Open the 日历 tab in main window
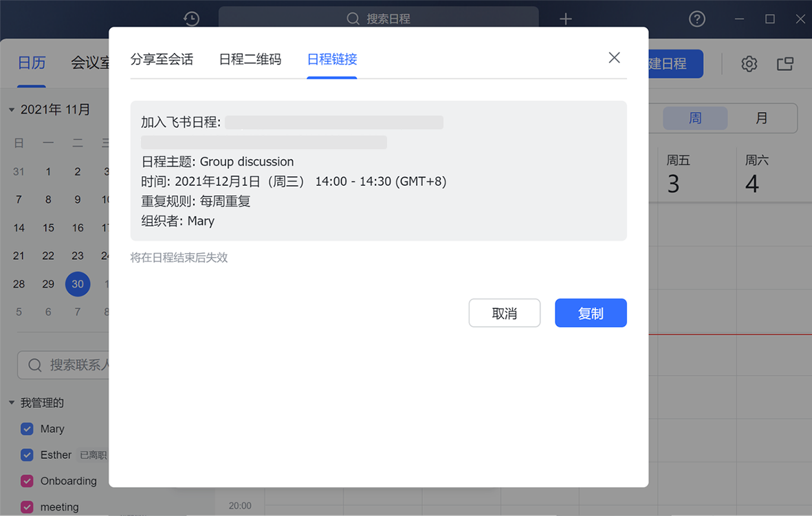812x516 pixels. coord(32,63)
